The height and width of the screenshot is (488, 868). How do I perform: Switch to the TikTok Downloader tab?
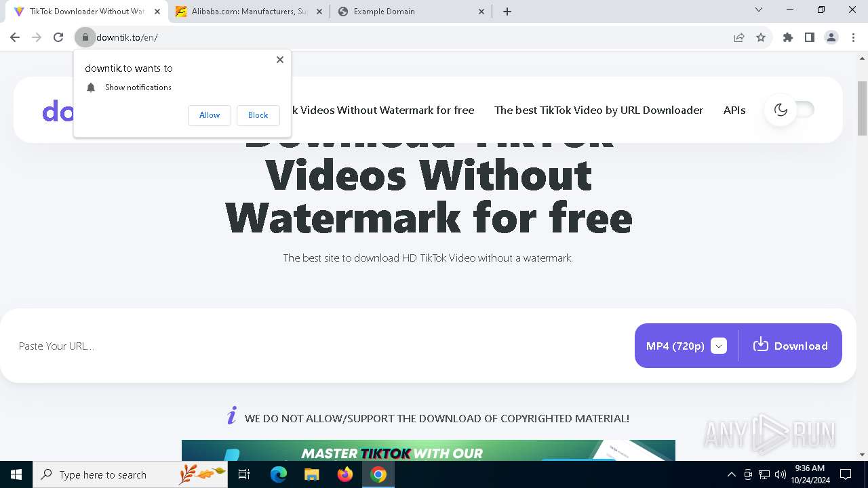point(87,12)
